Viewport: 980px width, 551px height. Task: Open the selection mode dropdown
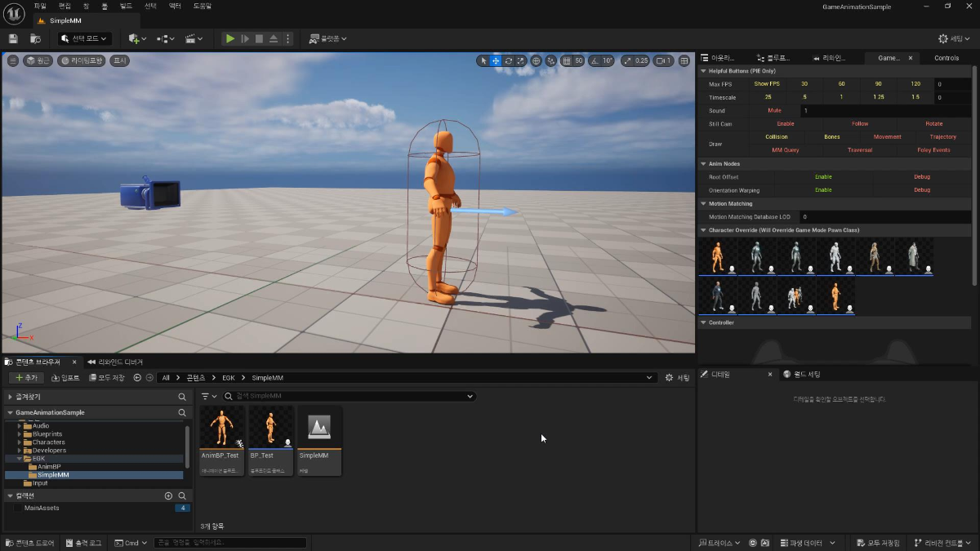click(x=84, y=38)
